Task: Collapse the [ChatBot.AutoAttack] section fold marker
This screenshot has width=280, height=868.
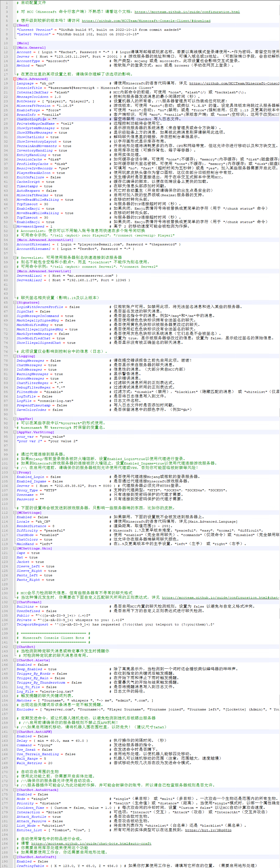Action: tap(15, 790)
